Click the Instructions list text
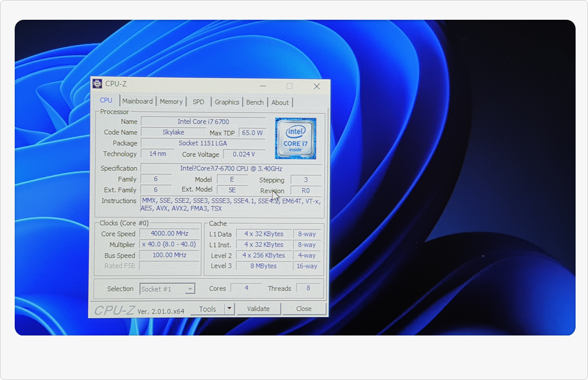Screen dimensions: 588x380 (x=231, y=205)
